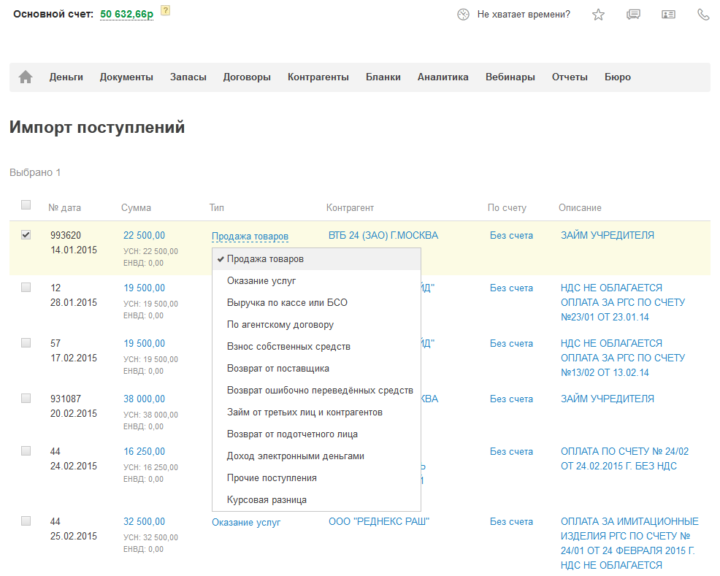Tick the checkbox for payment 931087
The width and height of the screenshot is (720, 576).
tap(26, 397)
